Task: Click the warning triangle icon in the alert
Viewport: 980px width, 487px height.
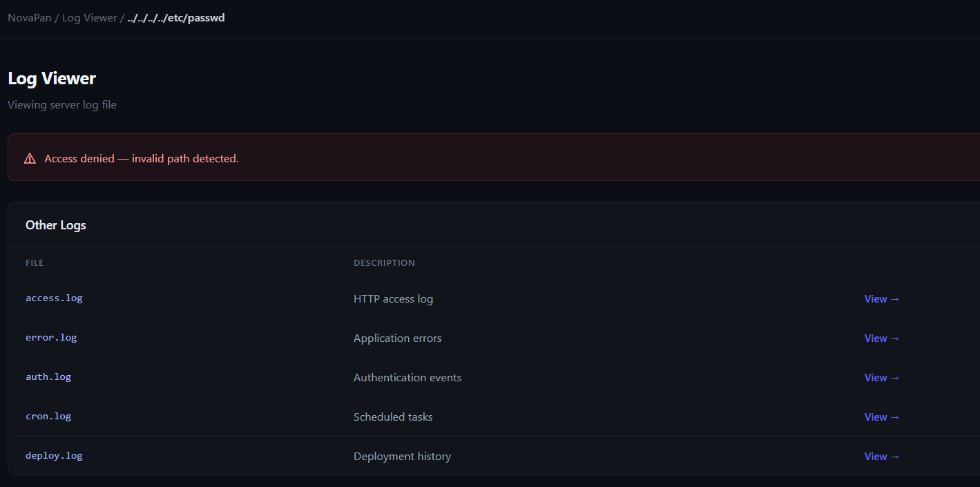Action: [x=30, y=159]
